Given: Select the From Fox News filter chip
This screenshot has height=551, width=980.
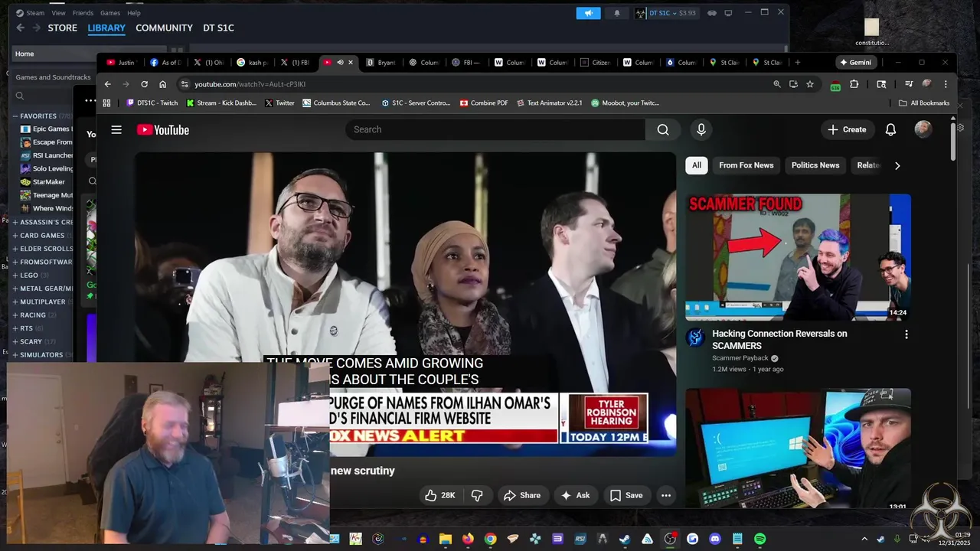Looking at the screenshot, I should coord(746,165).
